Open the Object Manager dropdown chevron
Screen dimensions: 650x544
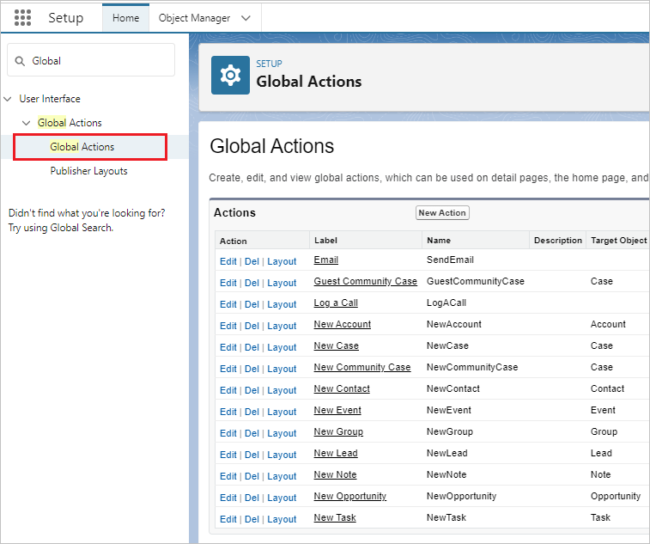(246, 18)
